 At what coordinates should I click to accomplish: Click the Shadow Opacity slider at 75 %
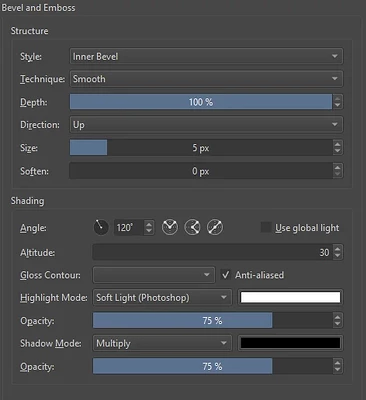212,366
